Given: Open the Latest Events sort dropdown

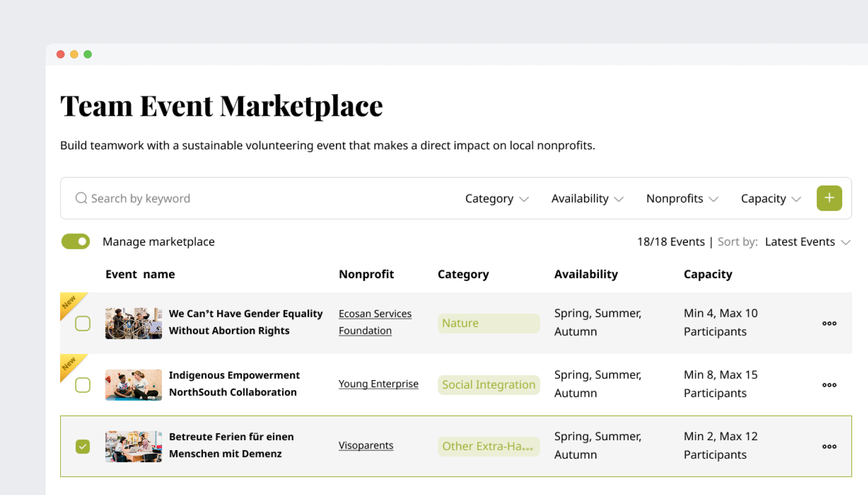Looking at the screenshot, I should click(807, 242).
